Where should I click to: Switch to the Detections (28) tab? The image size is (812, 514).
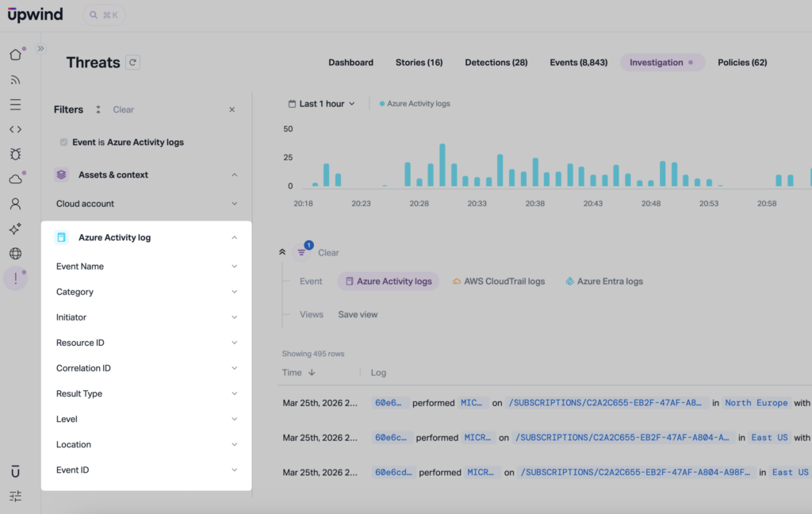click(496, 62)
